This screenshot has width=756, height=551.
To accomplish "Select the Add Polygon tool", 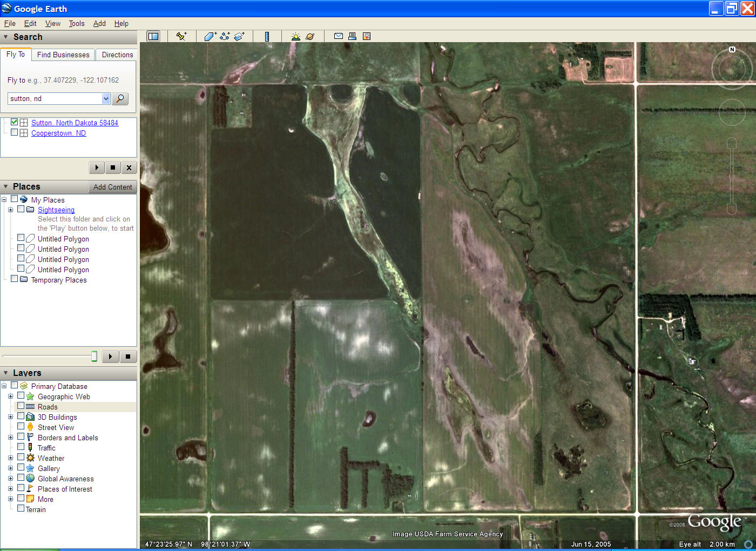I will [211, 36].
